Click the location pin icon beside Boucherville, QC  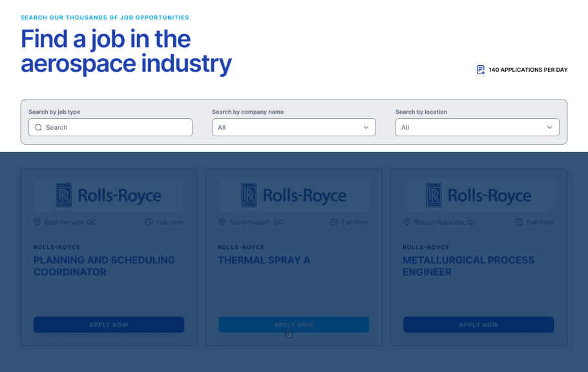pos(37,222)
